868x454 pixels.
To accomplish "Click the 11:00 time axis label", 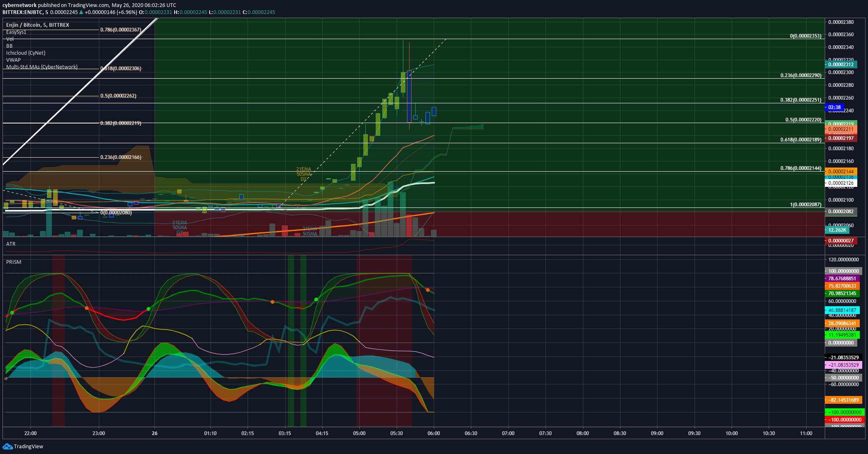I will pos(806,433).
